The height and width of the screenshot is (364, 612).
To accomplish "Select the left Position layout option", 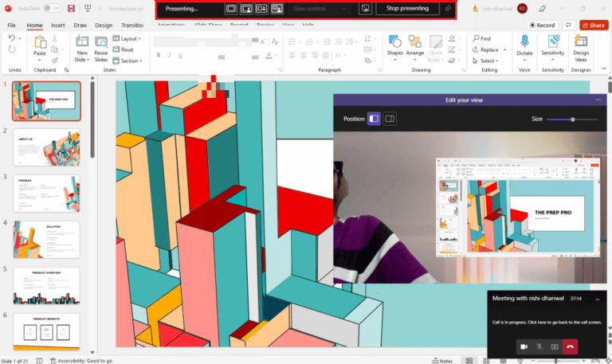I will 373,119.
